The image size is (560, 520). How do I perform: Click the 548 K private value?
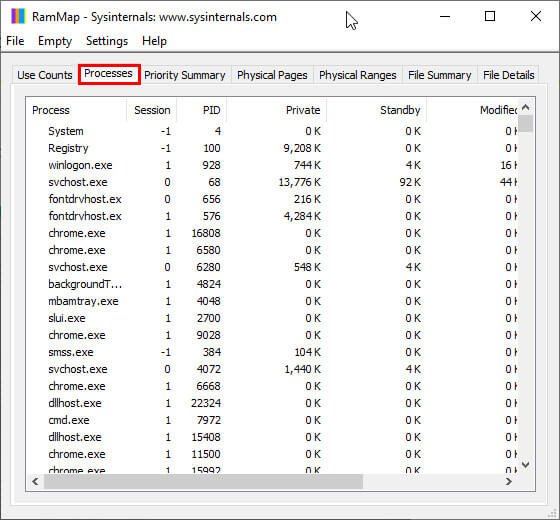307,267
